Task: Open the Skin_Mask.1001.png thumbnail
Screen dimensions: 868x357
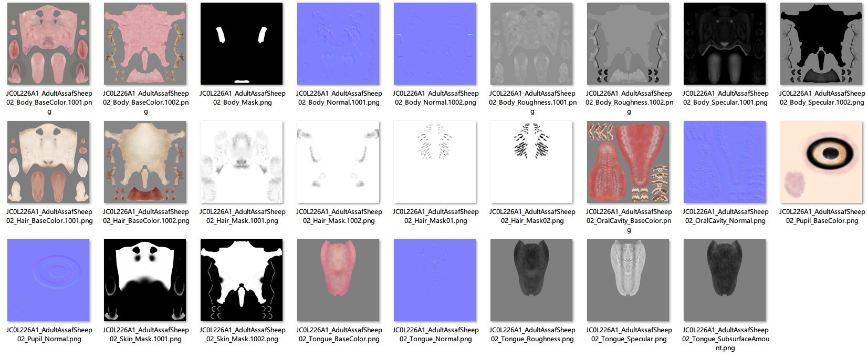Action: pyautogui.click(x=145, y=280)
